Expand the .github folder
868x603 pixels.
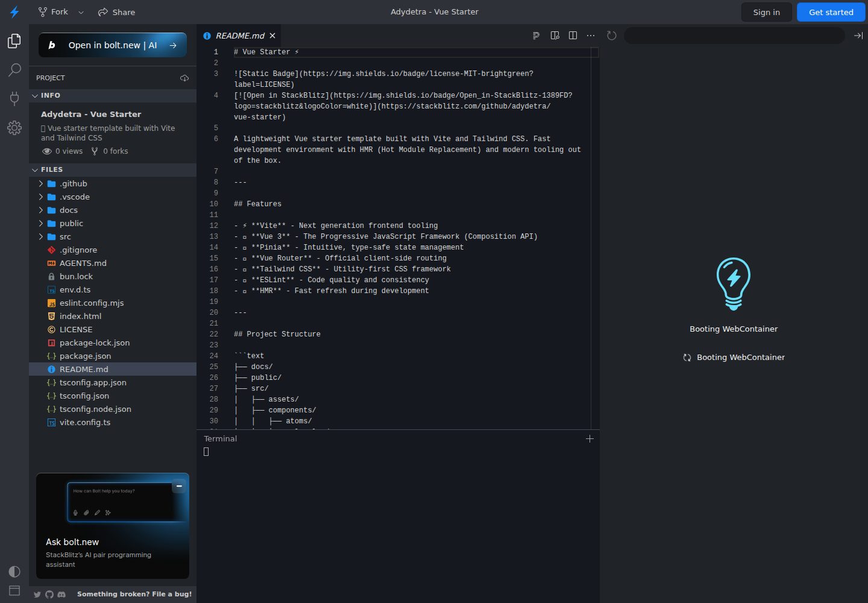[x=113, y=184]
